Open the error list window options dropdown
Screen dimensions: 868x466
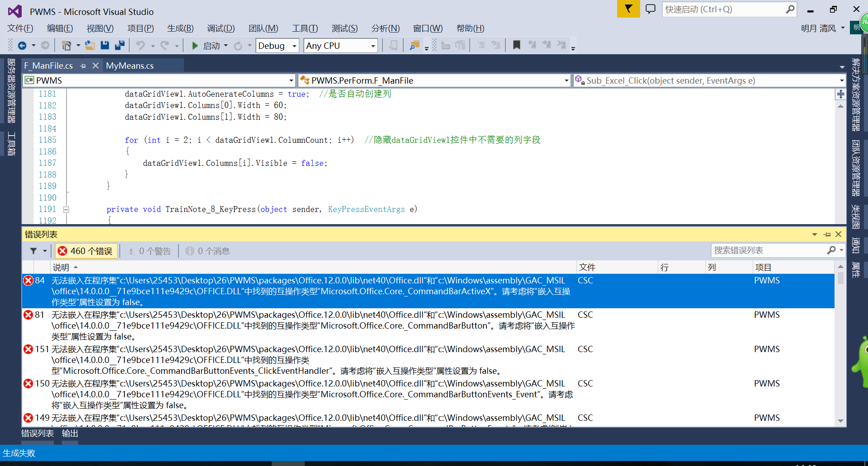[815, 234]
